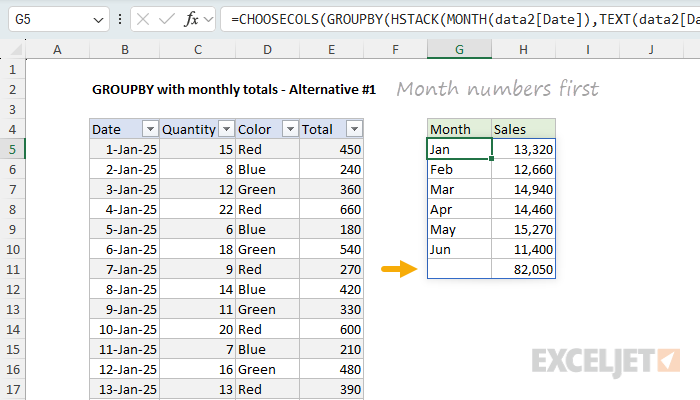
Task: Click the Select All corner triangle
Action: 17,50
